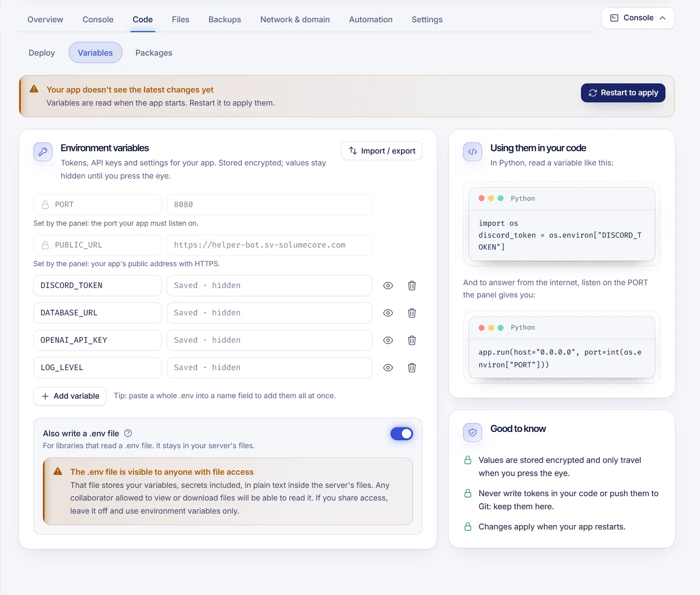Go to the Backups tab
This screenshot has width=700, height=595.
click(x=225, y=20)
